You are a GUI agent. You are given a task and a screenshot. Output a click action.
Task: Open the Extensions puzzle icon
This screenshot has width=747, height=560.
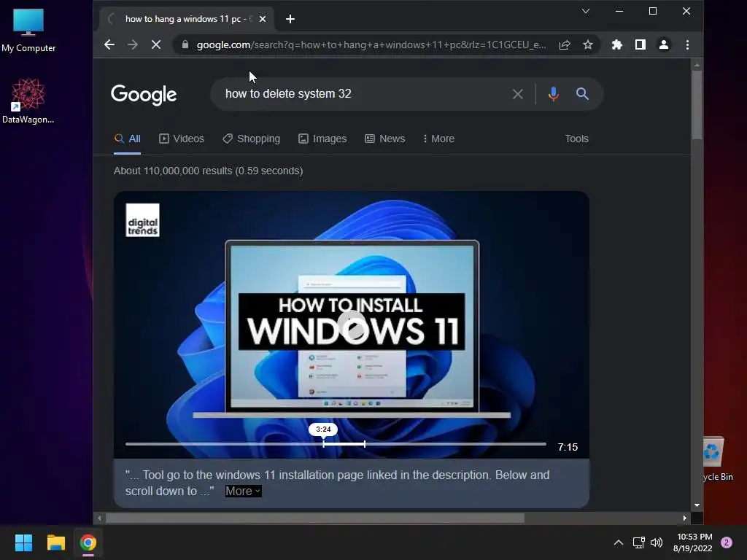(x=617, y=44)
